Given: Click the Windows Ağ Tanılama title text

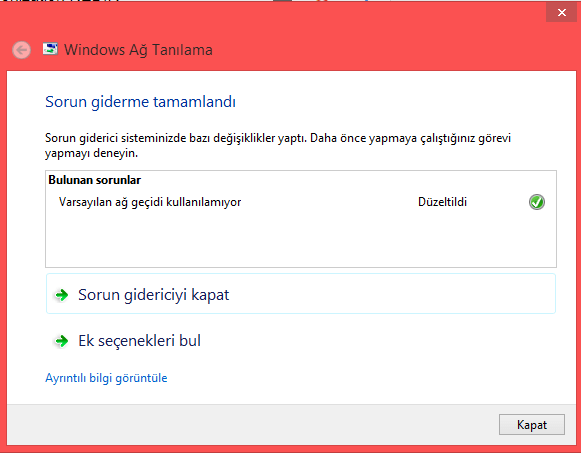Looking at the screenshot, I should coord(139,50).
